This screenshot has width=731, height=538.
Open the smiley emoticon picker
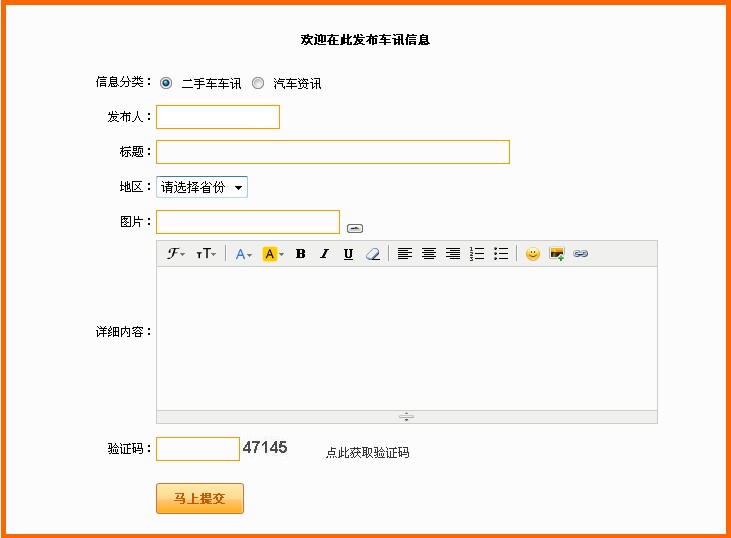[532, 254]
